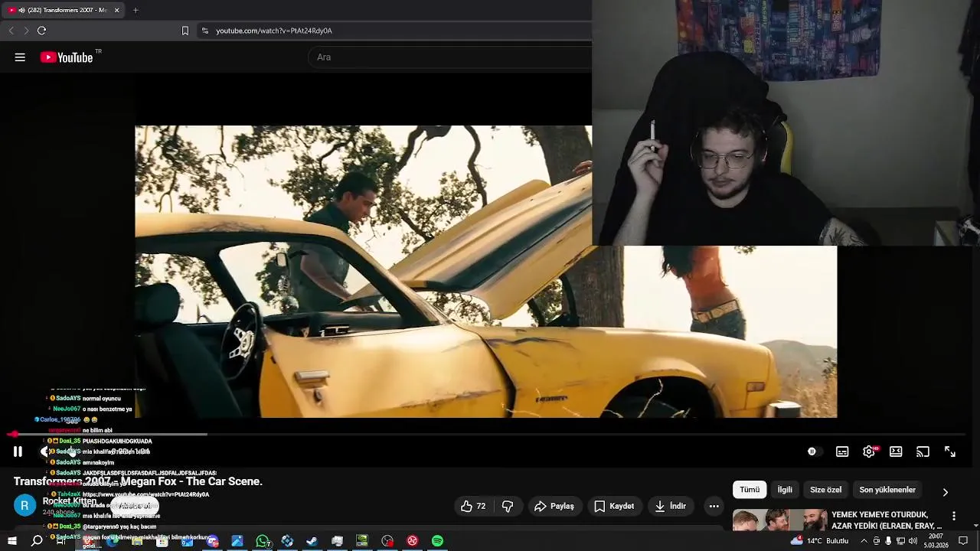Screen dimensions: 980x551
Task: Select the Size özel filter chip
Action: [x=825, y=490]
